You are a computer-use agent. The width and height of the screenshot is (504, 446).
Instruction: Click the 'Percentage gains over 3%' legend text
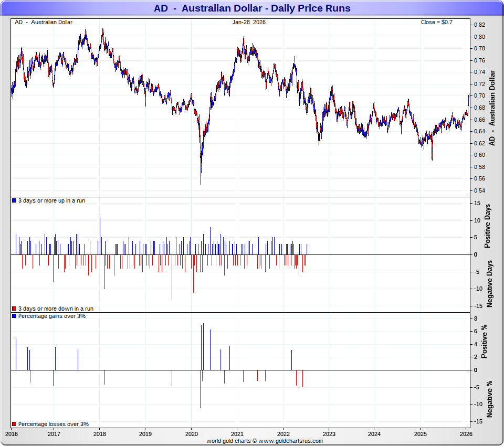(52, 316)
